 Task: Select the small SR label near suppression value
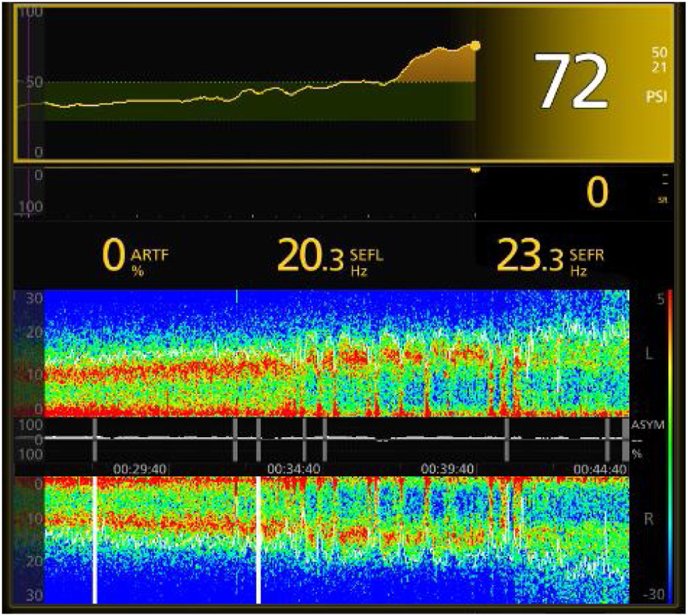tap(663, 200)
